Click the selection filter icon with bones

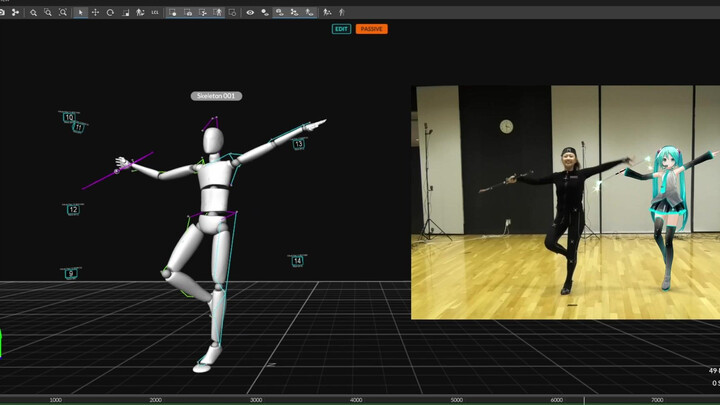(x=203, y=12)
